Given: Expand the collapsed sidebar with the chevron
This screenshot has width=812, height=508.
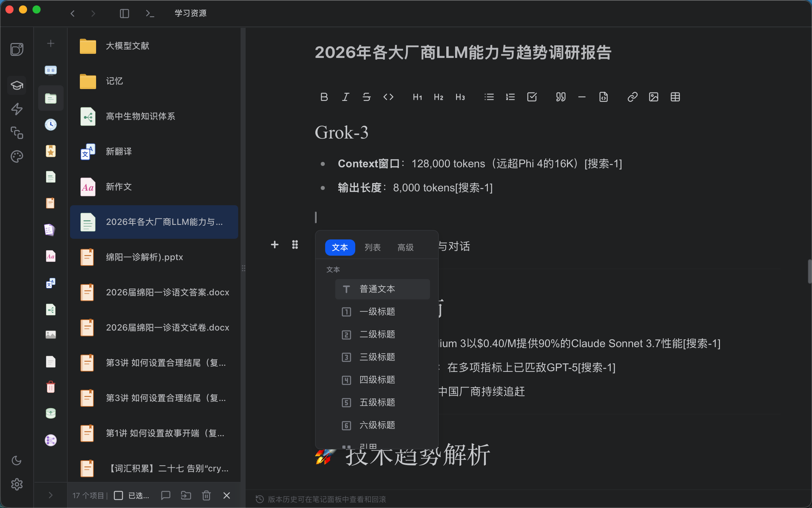Looking at the screenshot, I should [51, 495].
